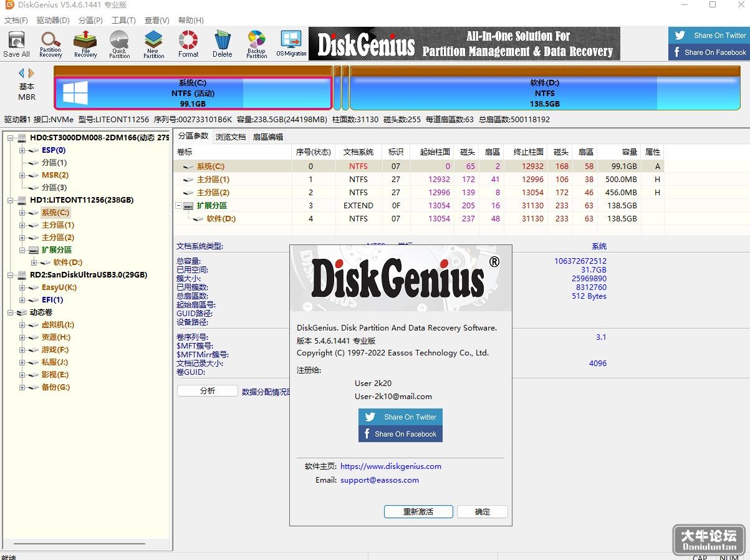Expand the ESP(0) partition node
This screenshot has width=750, height=560.
22,150
